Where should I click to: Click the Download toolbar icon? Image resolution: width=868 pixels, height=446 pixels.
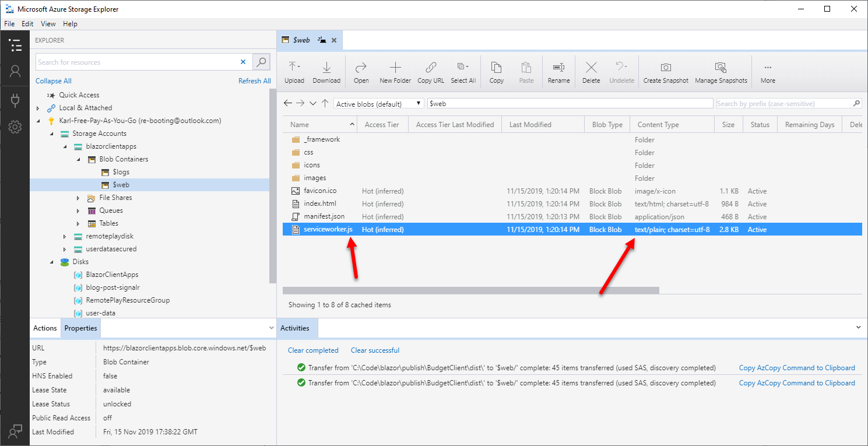pyautogui.click(x=326, y=71)
